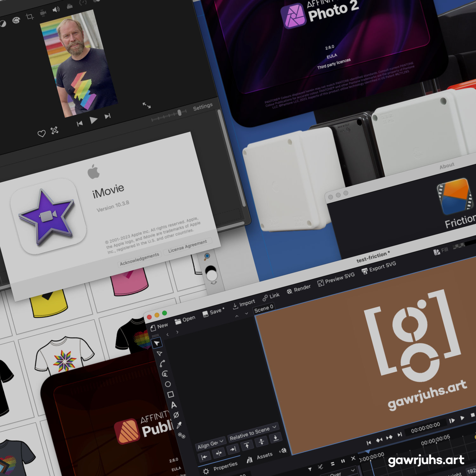This screenshot has width=476, height=476.
Task: Choose the freehand draw tool in Friction
Action: (x=165, y=374)
